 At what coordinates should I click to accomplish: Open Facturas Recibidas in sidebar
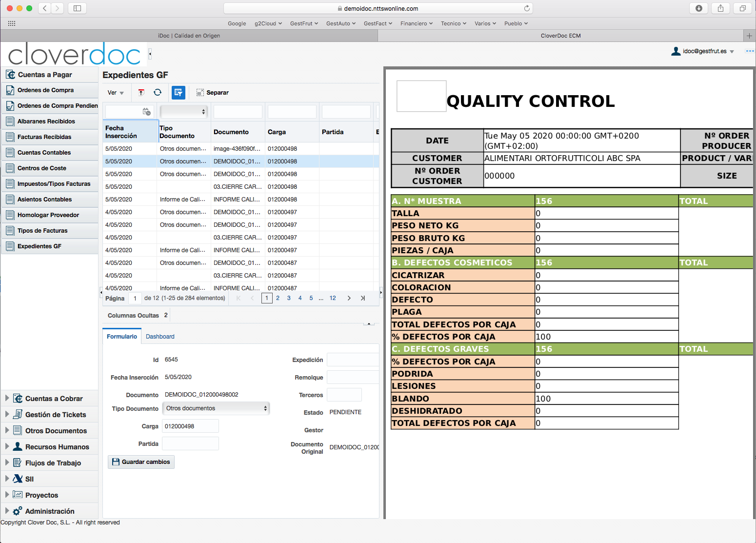click(44, 137)
